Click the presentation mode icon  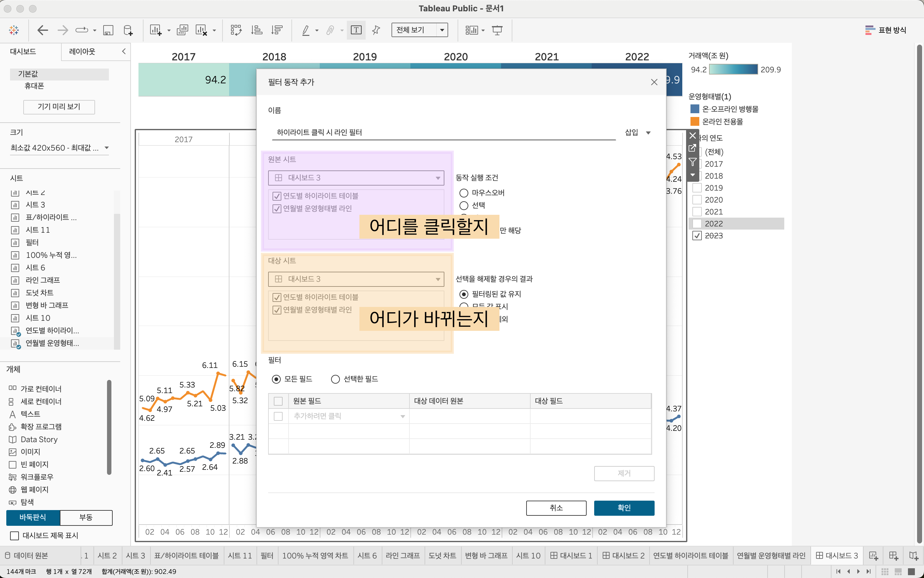click(x=497, y=30)
